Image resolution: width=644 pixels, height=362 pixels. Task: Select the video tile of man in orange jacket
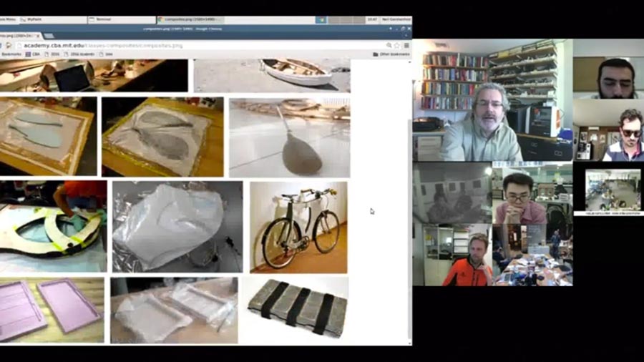point(453,255)
